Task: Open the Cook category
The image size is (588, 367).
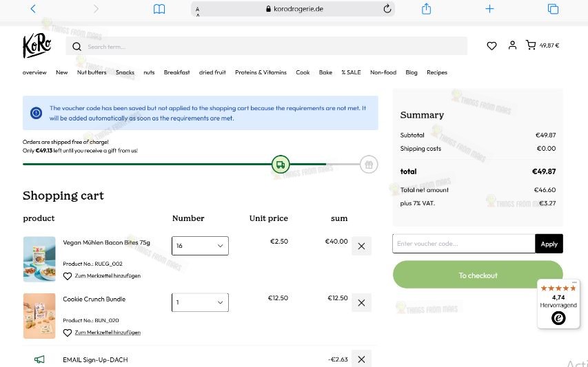Action: point(303,72)
